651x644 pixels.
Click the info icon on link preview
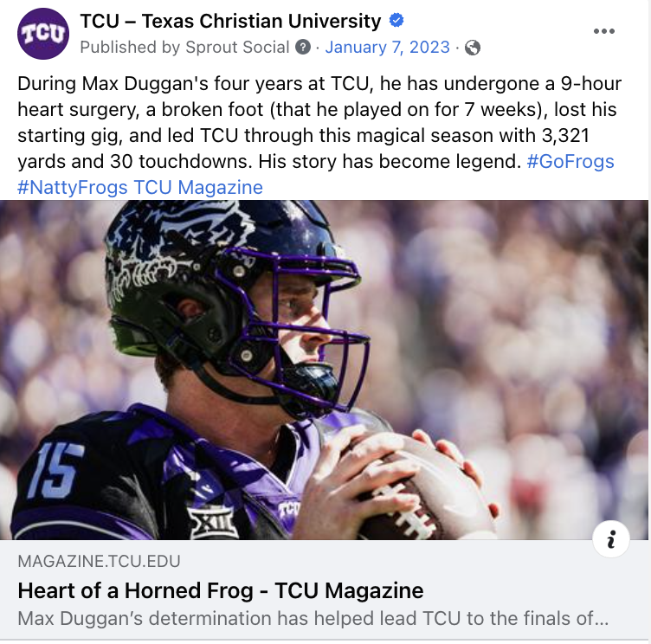pyautogui.click(x=611, y=540)
